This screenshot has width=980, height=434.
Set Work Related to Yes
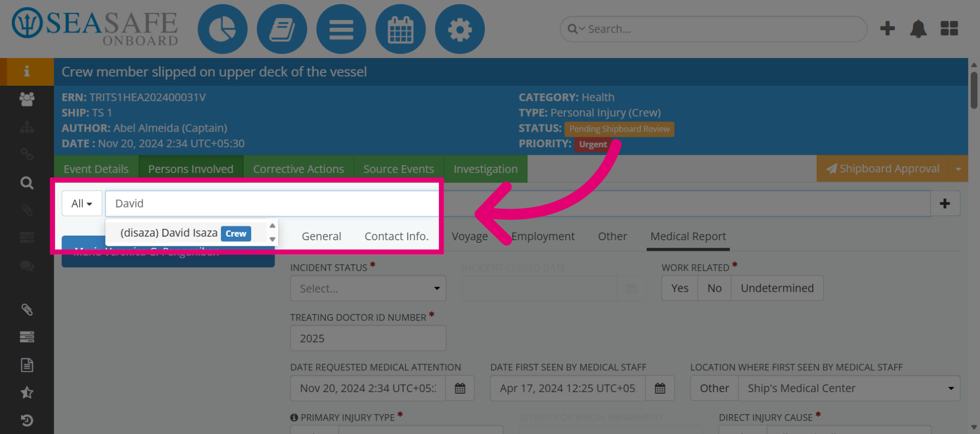pyautogui.click(x=680, y=288)
